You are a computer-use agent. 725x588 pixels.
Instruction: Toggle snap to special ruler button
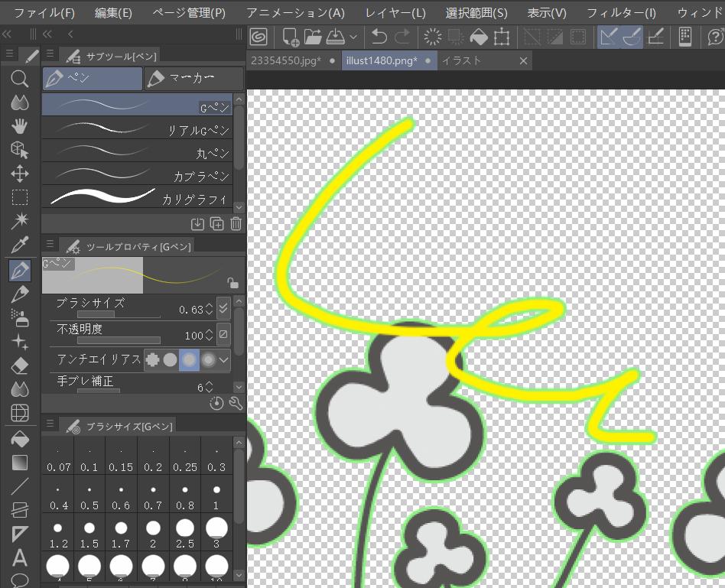coord(632,37)
